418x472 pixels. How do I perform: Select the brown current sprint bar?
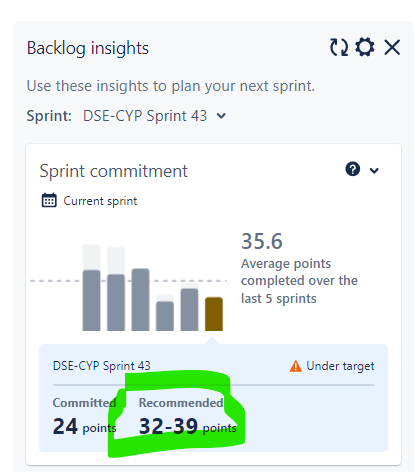[x=214, y=314]
